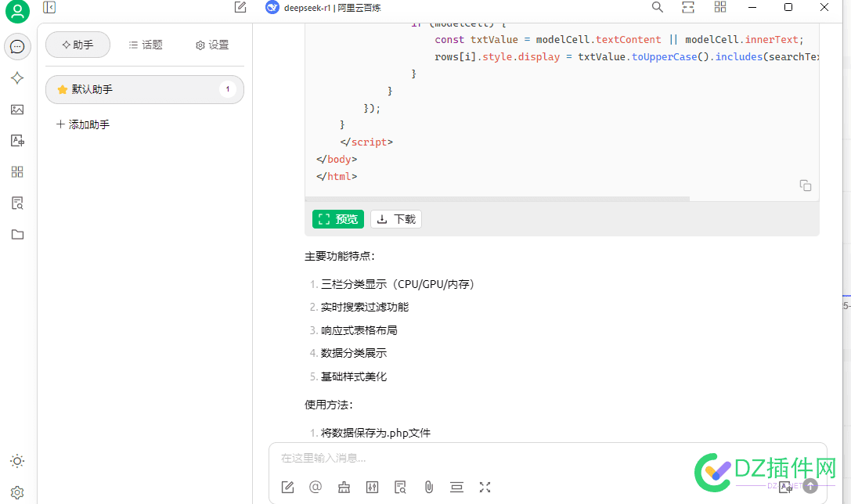
Task: Open the image painting page in sidebar
Action: (x=17, y=110)
